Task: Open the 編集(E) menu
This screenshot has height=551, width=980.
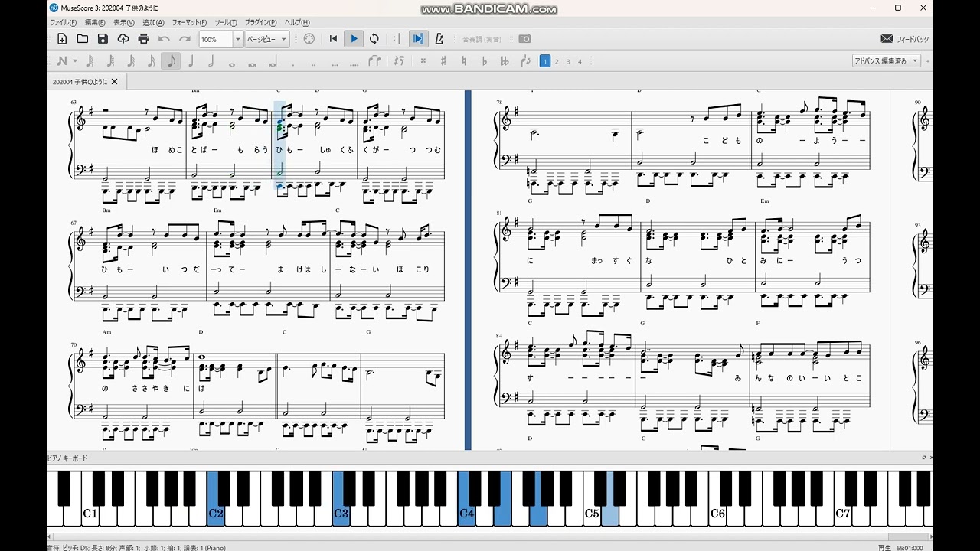Action: 96,23
